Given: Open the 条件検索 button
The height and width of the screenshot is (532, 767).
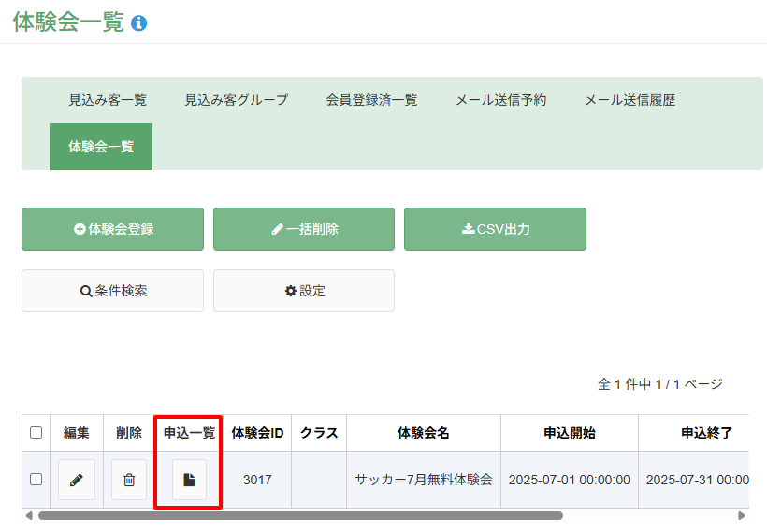Looking at the screenshot, I should click(x=112, y=291).
